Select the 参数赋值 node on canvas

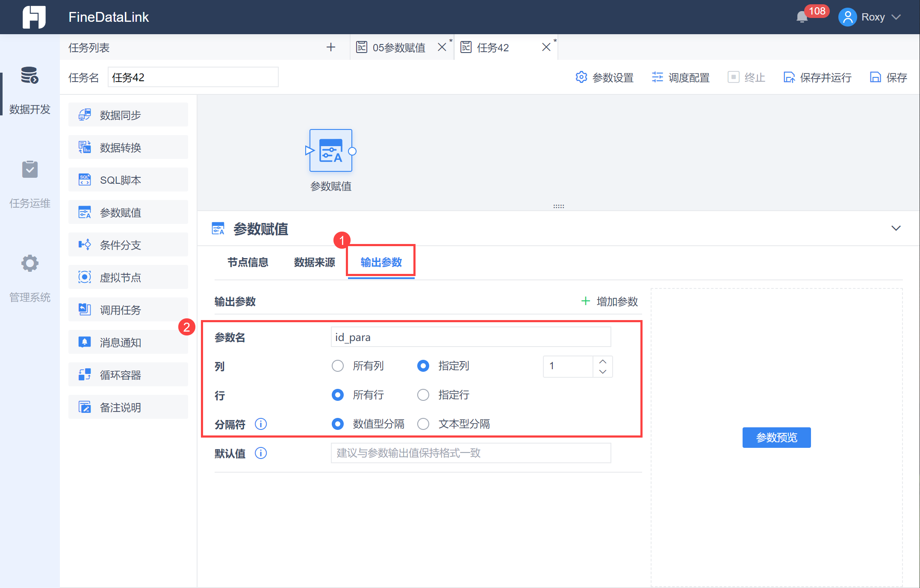[330, 151]
